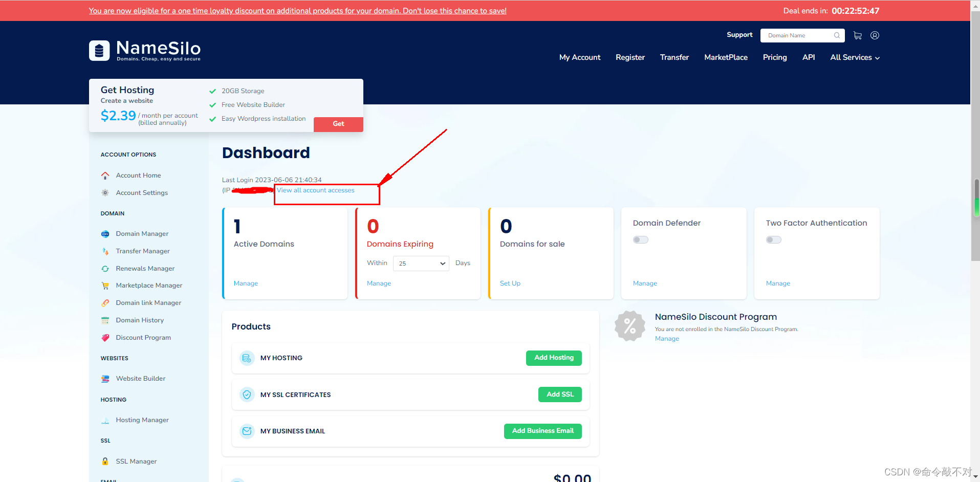Open Transfer in top navigation
The height and width of the screenshot is (482, 980).
coord(674,57)
